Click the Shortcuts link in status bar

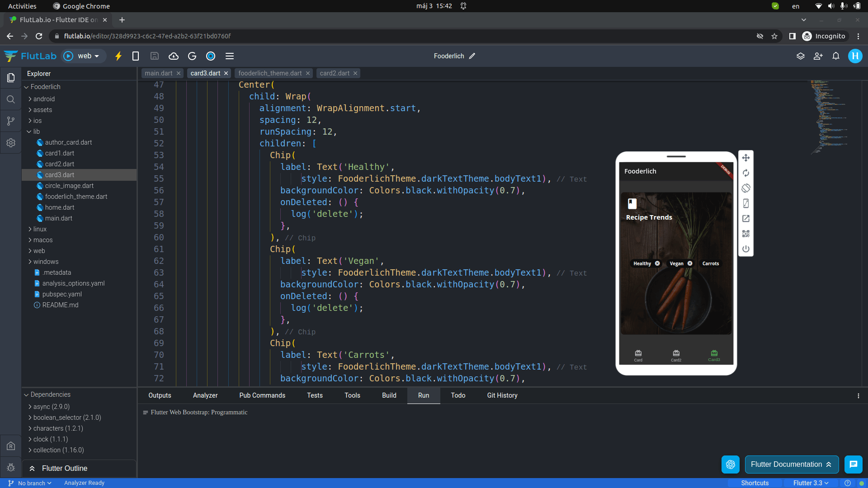pyautogui.click(x=755, y=483)
